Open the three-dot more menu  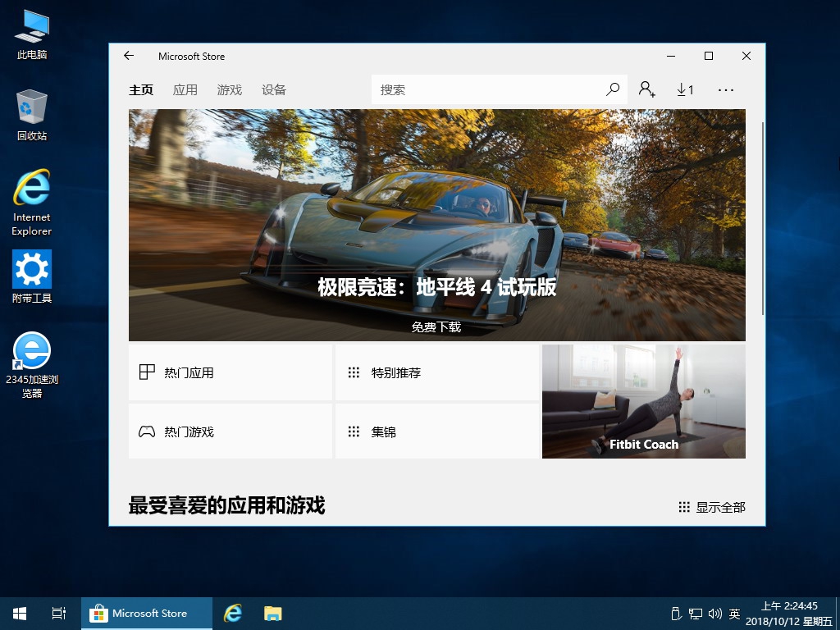pos(725,89)
